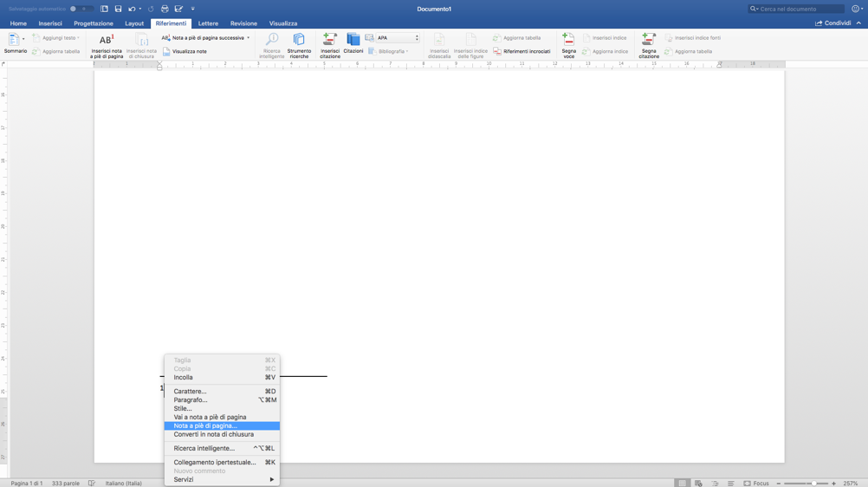Viewport: 868px width, 487px height.
Task: Switch to the Revisione tab
Action: coord(243,23)
